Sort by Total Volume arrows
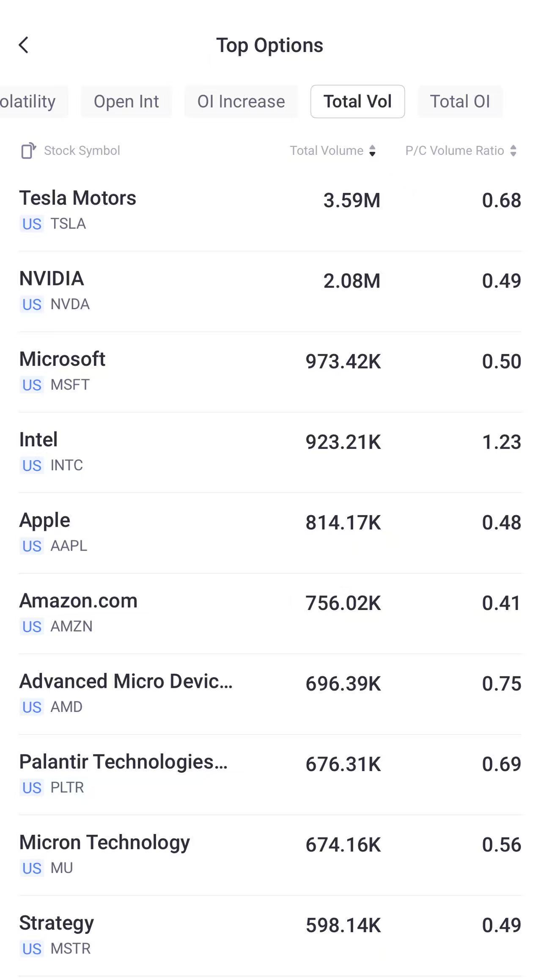The height and width of the screenshot is (980, 541). tap(372, 151)
